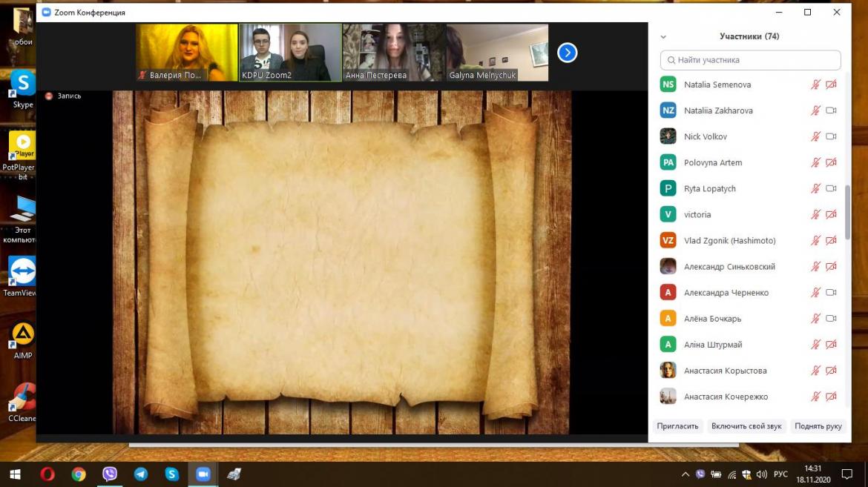868x487 pixels.
Task: Click the camera icon for Алёна Бочкарь
Action: point(831,319)
